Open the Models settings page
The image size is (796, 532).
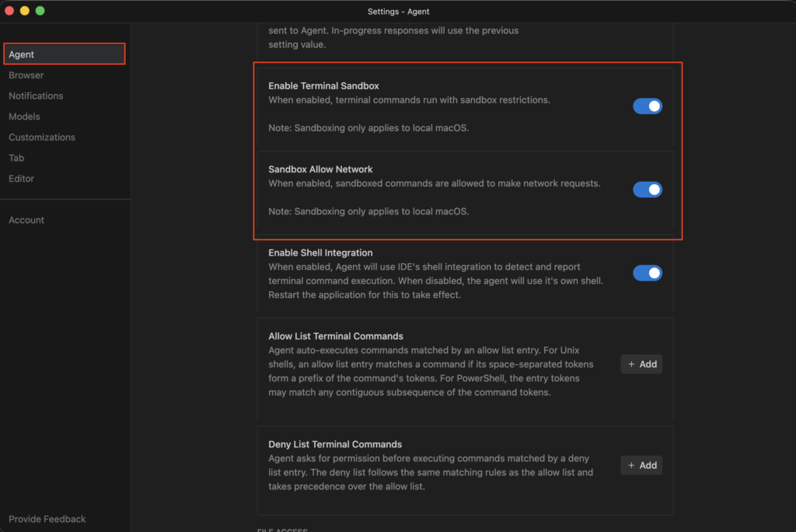coord(24,116)
